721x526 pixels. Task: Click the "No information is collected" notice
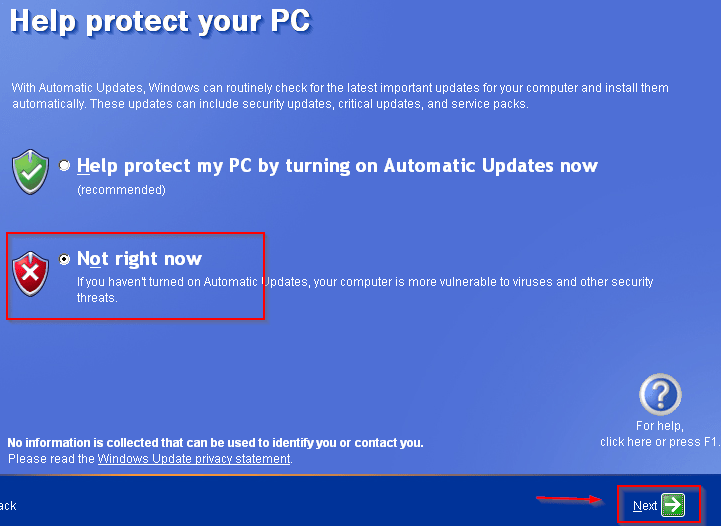point(215,443)
